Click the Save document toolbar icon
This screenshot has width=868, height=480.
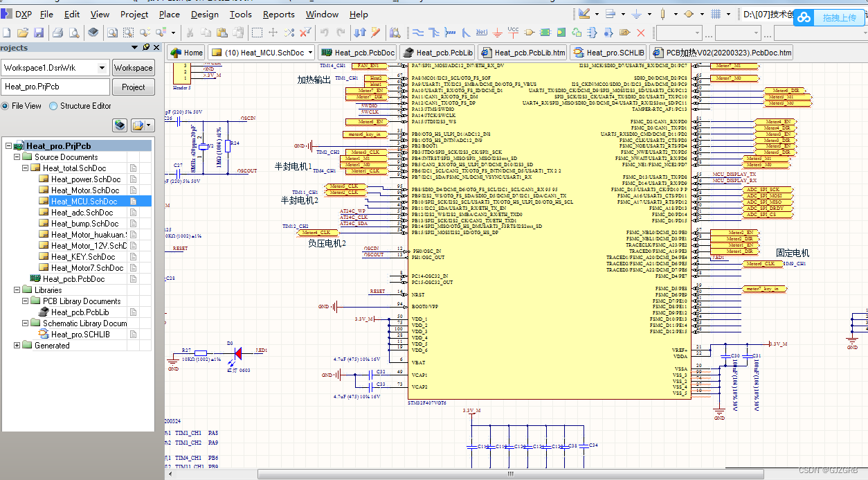(39, 33)
